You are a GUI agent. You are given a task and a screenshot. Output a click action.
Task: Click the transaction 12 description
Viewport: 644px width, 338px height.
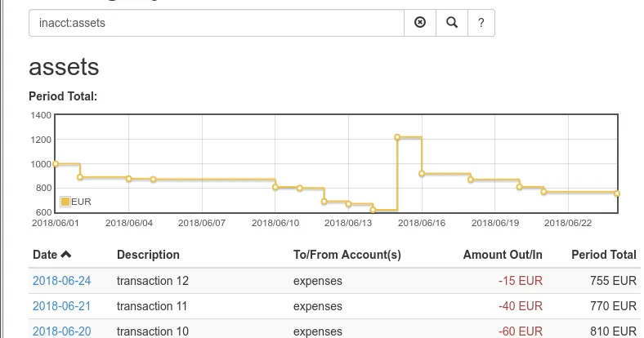tap(153, 281)
